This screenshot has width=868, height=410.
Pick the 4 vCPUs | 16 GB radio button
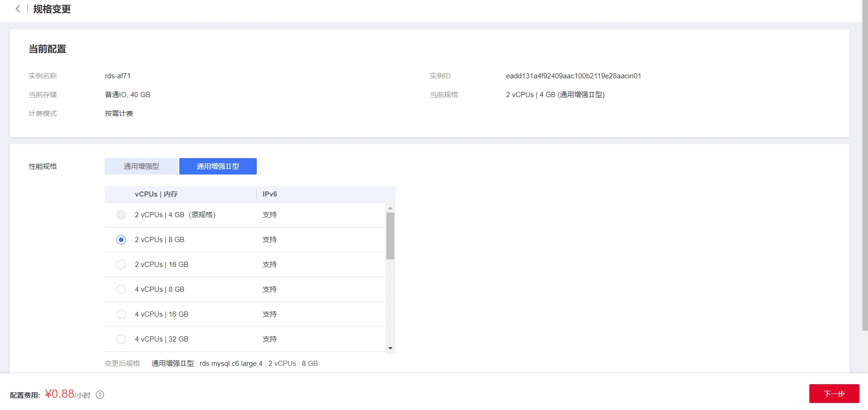(x=121, y=314)
